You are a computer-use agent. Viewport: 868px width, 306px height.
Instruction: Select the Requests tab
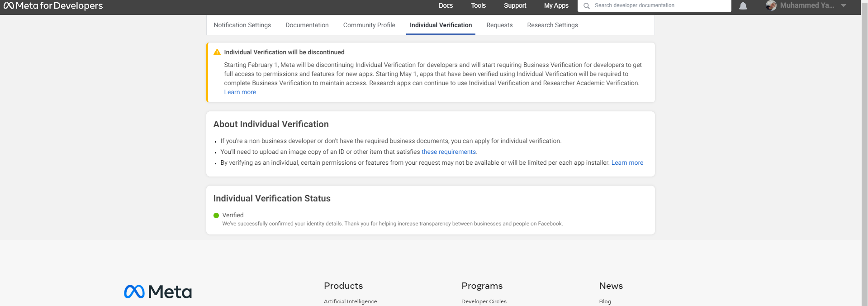click(x=499, y=25)
